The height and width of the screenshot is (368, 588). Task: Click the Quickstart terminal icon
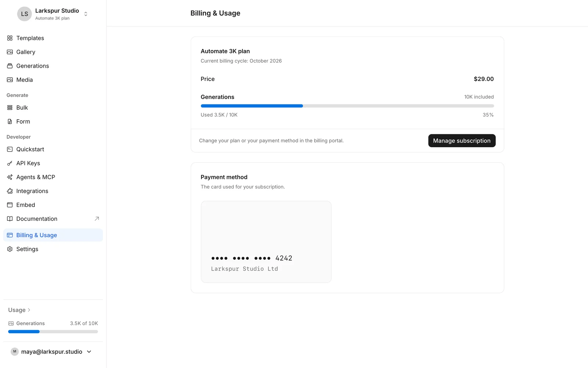tap(10, 149)
